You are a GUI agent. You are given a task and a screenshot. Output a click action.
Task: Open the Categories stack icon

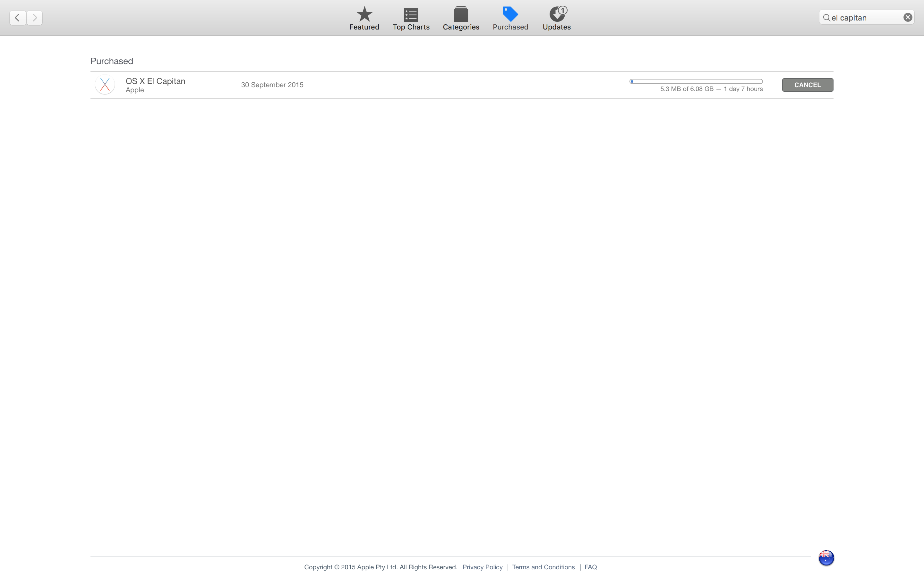[x=461, y=14]
